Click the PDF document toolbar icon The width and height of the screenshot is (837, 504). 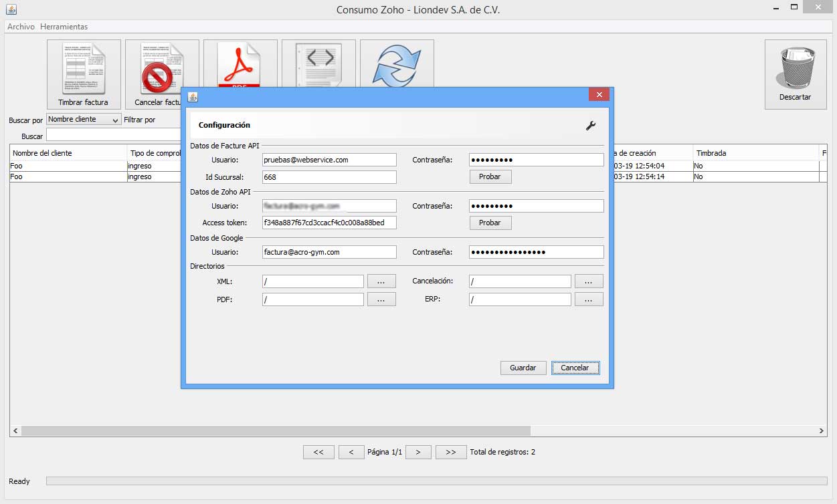pyautogui.click(x=240, y=64)
